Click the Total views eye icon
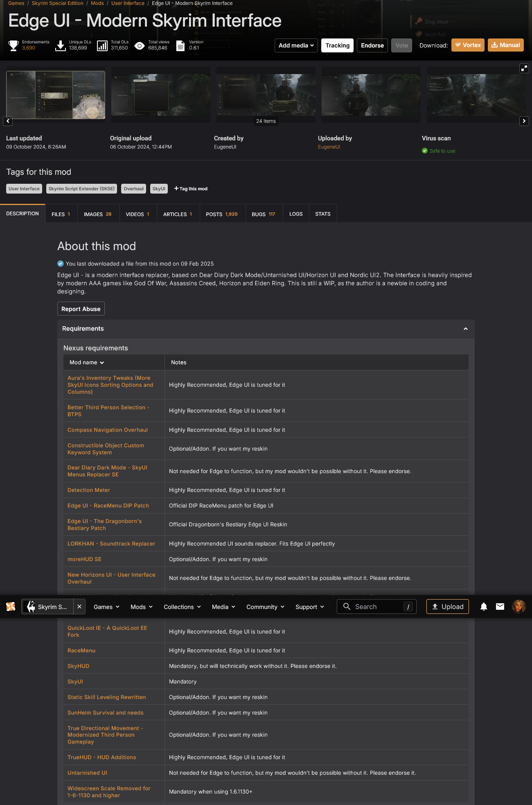Screen dimensions: 532x805 pyautogui.click(x=140, y=46)
